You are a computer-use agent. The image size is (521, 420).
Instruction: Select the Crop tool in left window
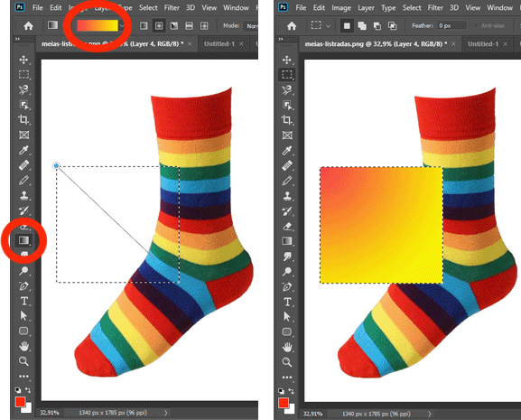[x=23, y=119]
